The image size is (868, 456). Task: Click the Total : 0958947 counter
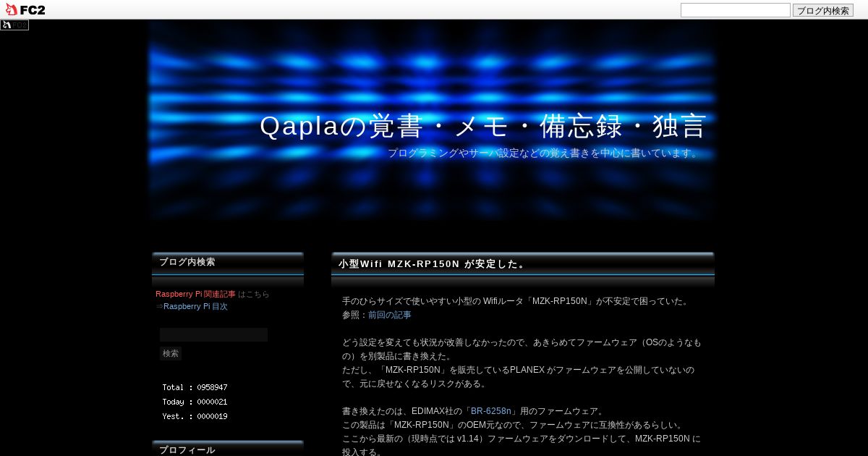coord(195,387)
